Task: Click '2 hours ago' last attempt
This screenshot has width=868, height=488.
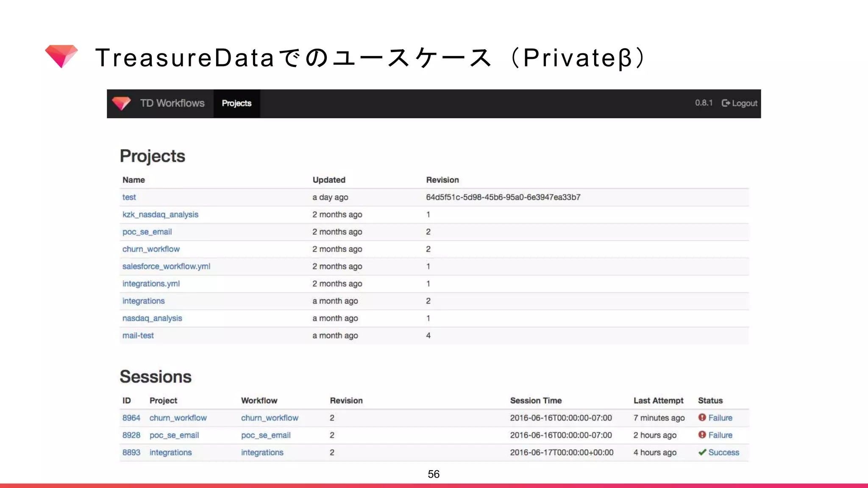Action: click(x=655, y=435)
